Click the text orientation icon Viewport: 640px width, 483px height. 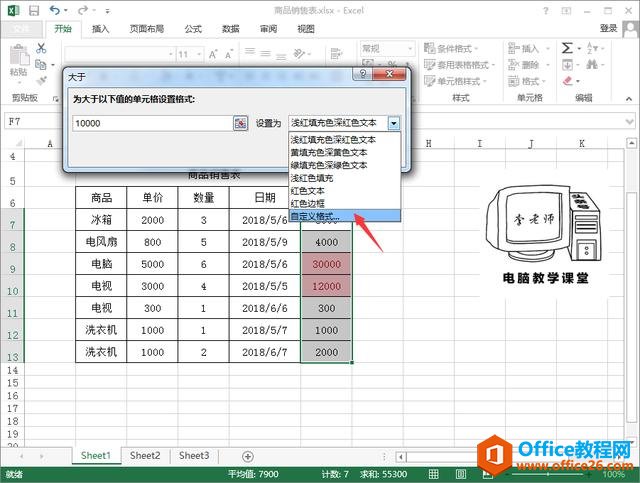pos(300,53)
